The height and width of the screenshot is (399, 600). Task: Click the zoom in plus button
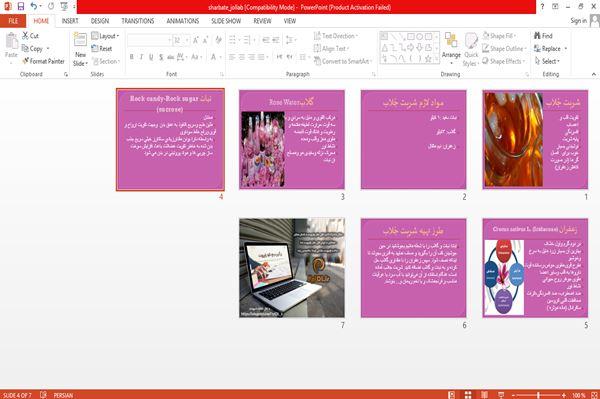pos(564,395)
